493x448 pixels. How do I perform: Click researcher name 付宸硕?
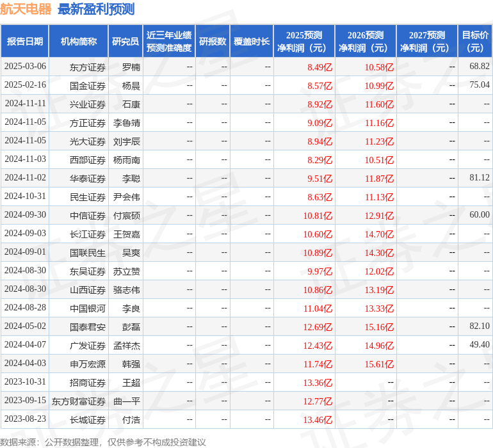(127, 216)
